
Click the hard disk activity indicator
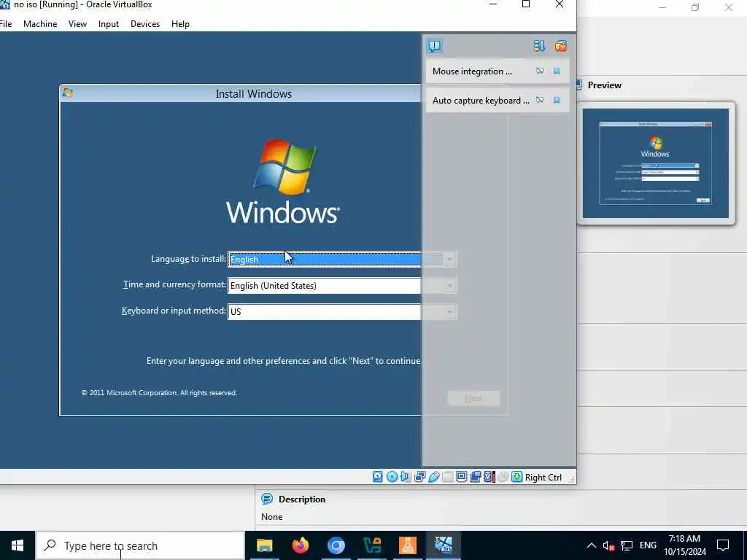(377, 477)
